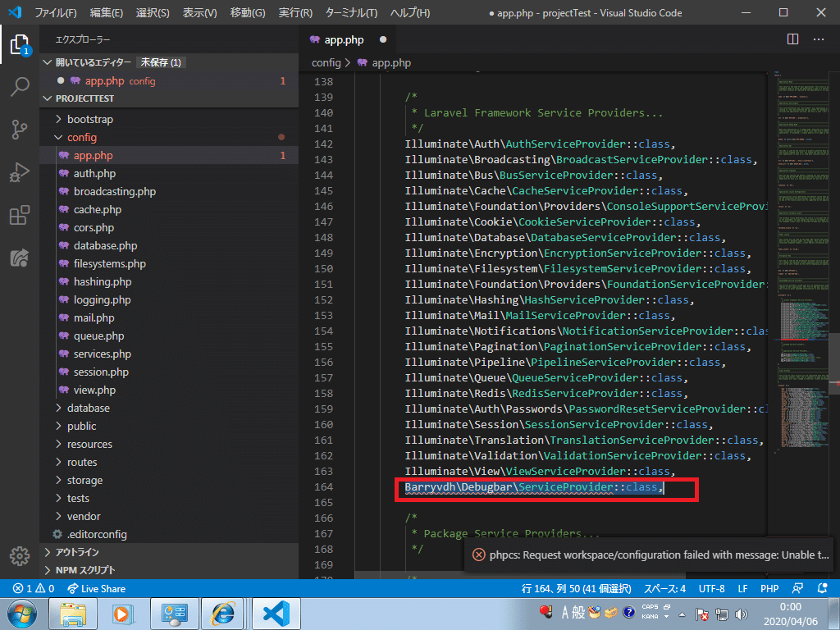840x630 pixels.
Task: Open the editor more actions ellipsis
Action: click(x=819, y=39)
